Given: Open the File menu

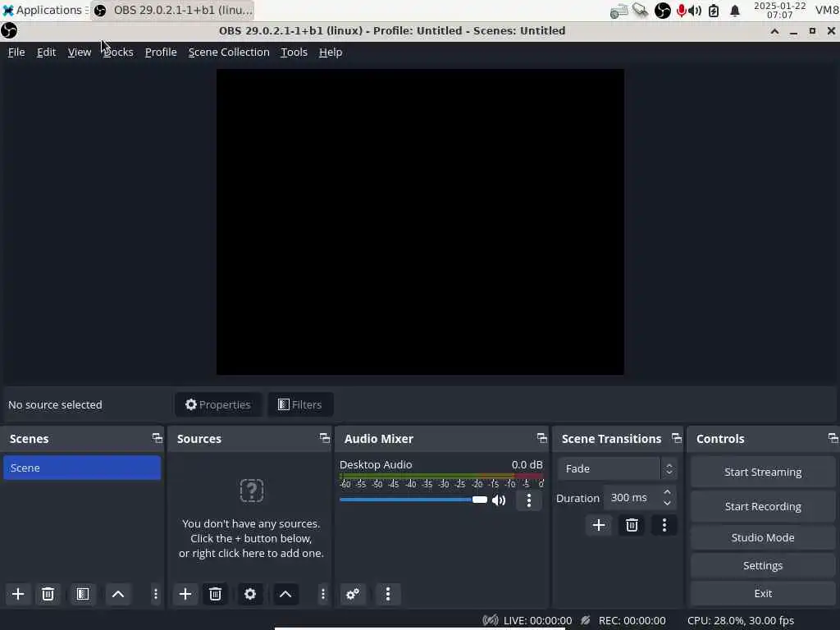Looking at the screenshot, I should click(16, 52).
